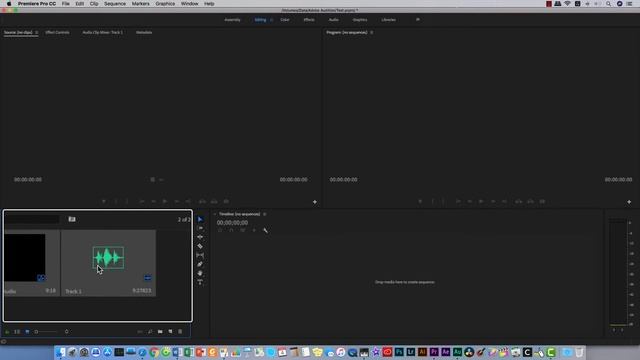Open Program monitor button editor plus icon
The image size is (640, 360).
click(629, 202)
